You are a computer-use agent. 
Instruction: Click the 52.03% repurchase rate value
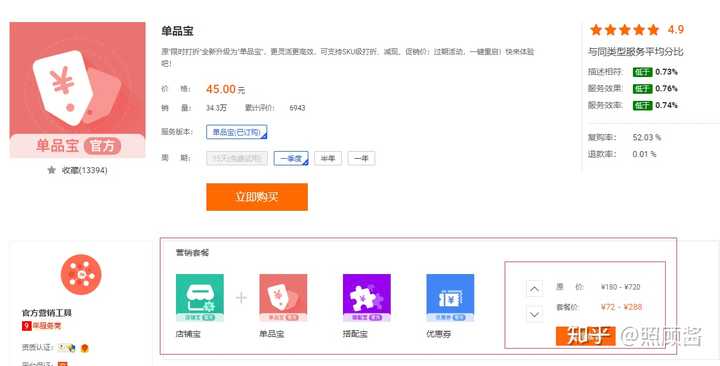click(x=647, y=137)
